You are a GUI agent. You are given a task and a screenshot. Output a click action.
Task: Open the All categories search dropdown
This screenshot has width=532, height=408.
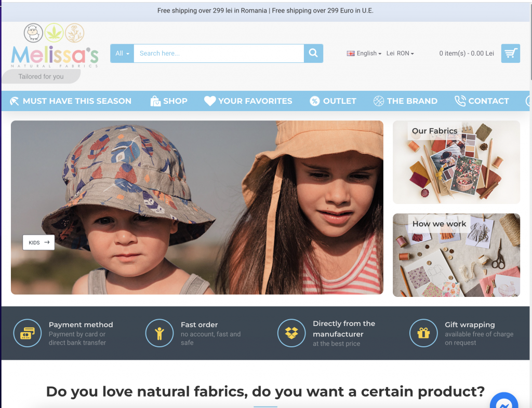tap(122, 53)
